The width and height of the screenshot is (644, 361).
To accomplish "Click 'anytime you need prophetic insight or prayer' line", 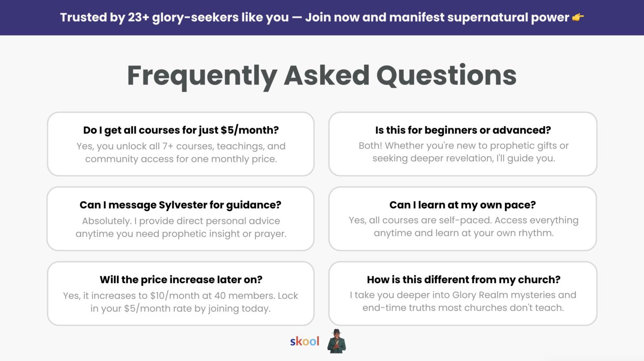I will click(181, 234).
